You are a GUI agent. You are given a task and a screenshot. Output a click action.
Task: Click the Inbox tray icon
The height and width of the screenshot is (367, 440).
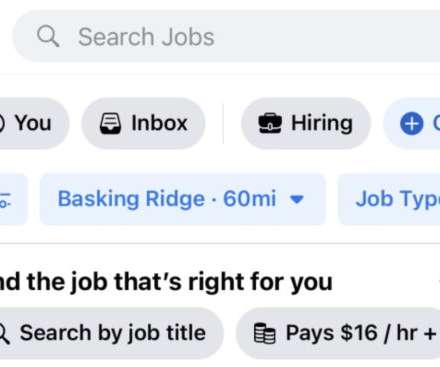point(110,123)
